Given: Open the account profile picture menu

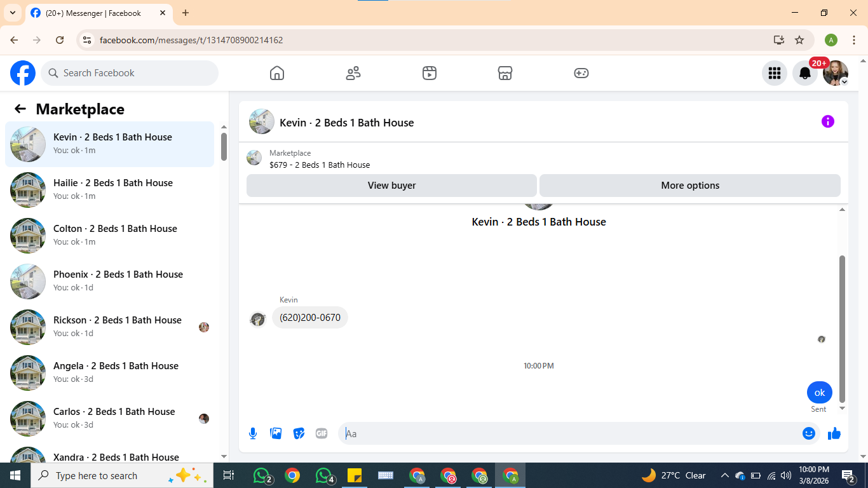Looking at the screenshot, I should (x=836, y=73).
